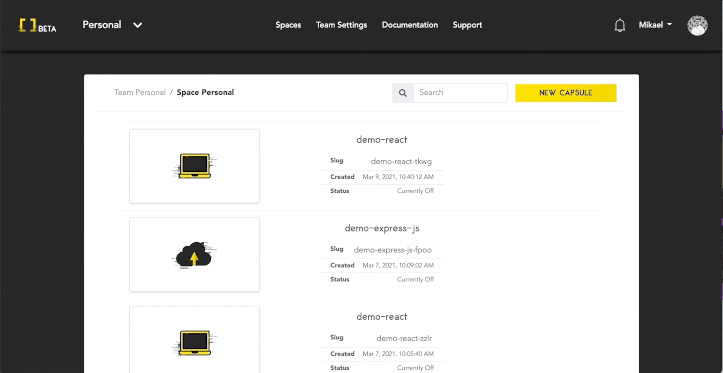Select the slug text demo-express-js-fpoo

(392, 250)
